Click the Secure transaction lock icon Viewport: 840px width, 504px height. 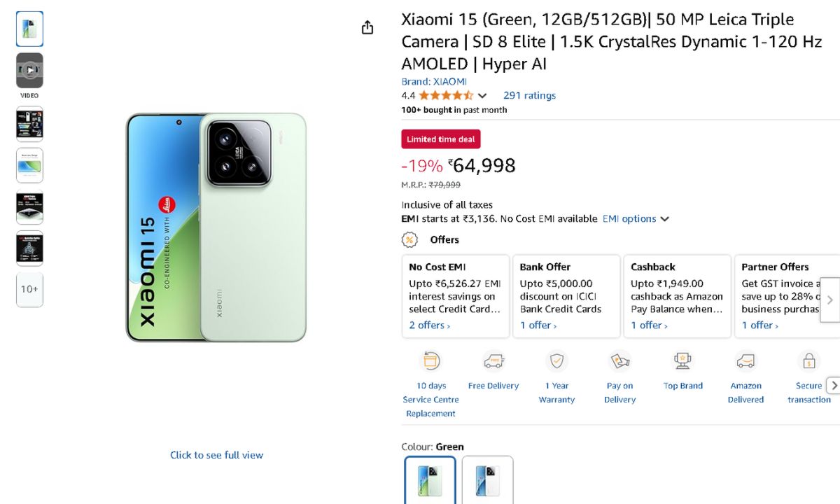808,360
